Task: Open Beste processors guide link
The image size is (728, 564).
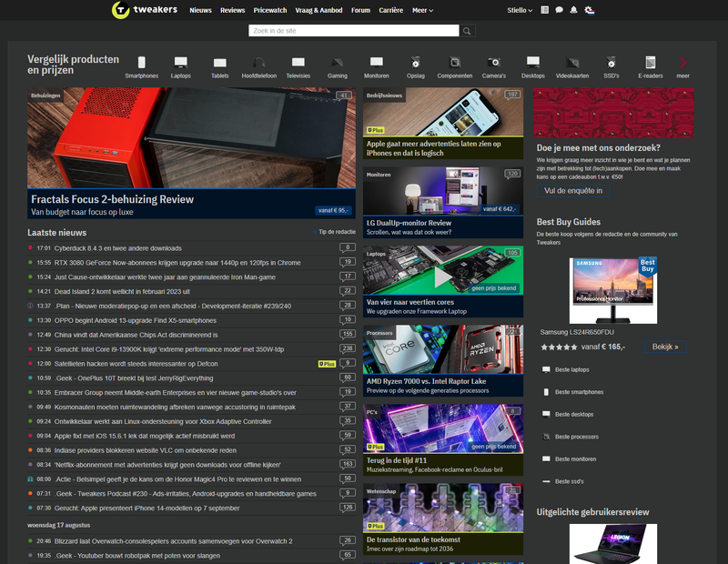Action: (577, 437)
